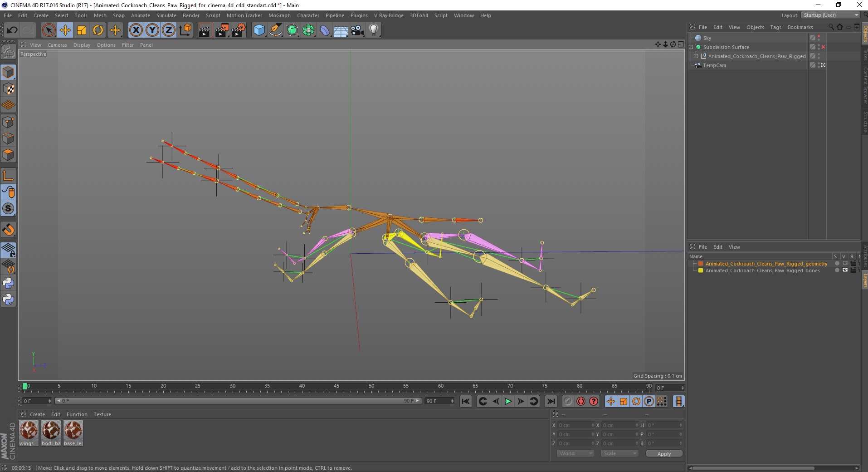Open viewport Cameras menu
This screenshot has height=472, width=868.
click(57, 45)
